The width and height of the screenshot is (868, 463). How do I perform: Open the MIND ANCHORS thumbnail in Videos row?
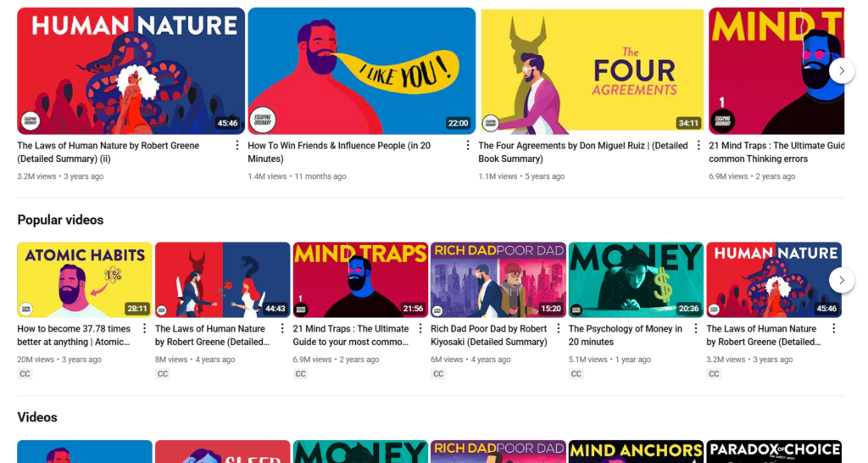[x=636, y=451]
